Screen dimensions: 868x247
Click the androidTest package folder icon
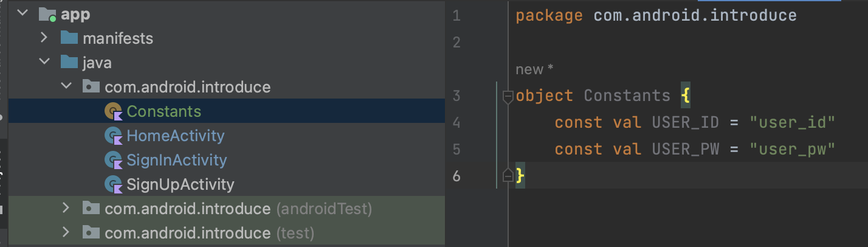click(91, 209)
